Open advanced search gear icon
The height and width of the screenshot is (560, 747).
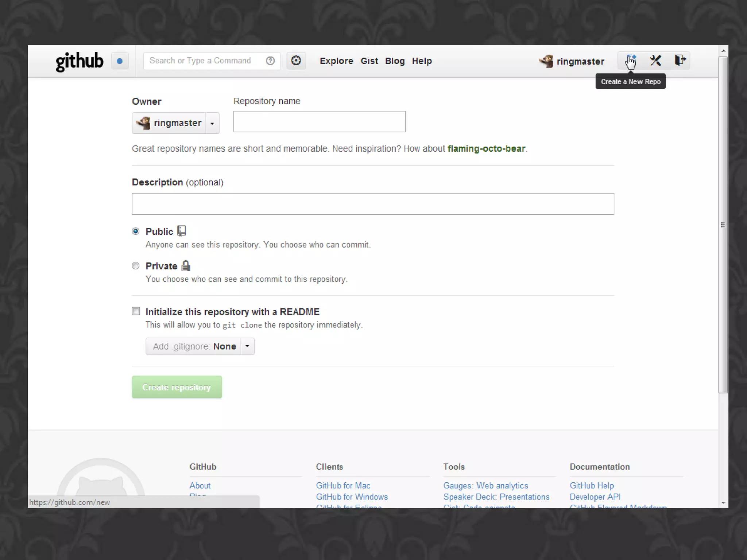(x=296, y=61)
